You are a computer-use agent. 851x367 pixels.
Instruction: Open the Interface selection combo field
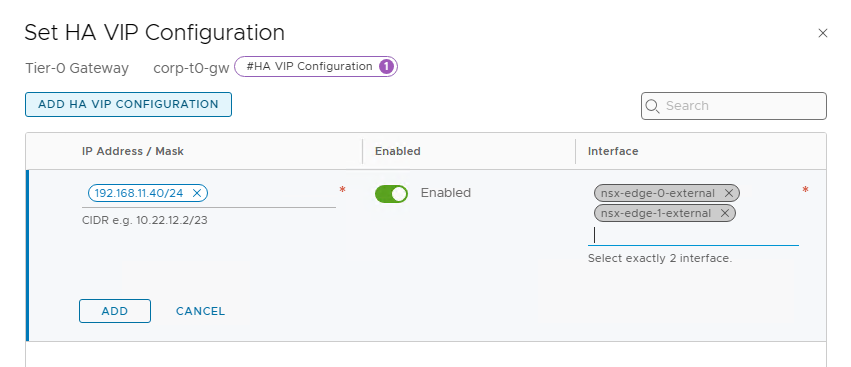click(693, 236)
